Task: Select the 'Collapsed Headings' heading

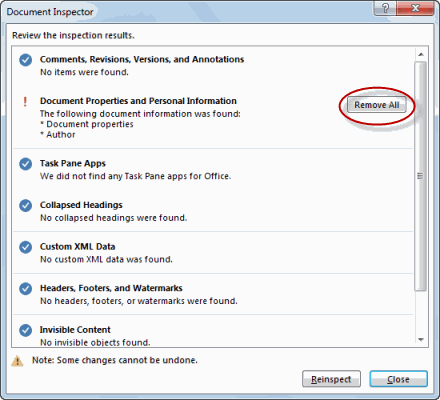Action: pos(81,205)
